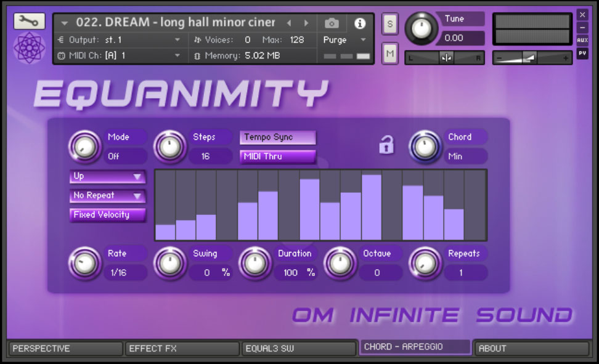Click the Steps value 16
The height and width of the screenshot is (364, 599).
coord(210,156)
